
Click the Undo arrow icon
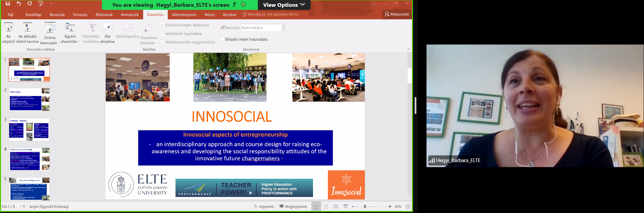pyautogui.click(x=19, y=4)
